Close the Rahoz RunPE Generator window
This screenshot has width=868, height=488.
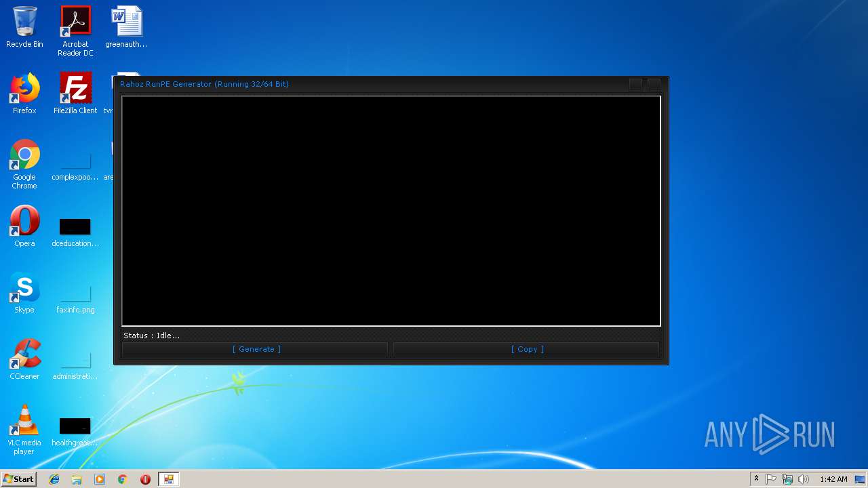[654, 84]
